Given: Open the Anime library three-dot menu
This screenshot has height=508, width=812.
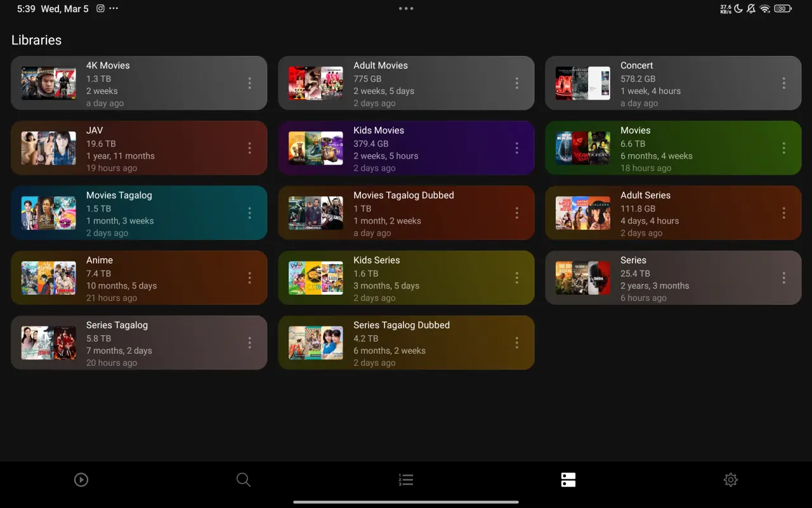Looking at the screenshot, I should tap(249, 277).
